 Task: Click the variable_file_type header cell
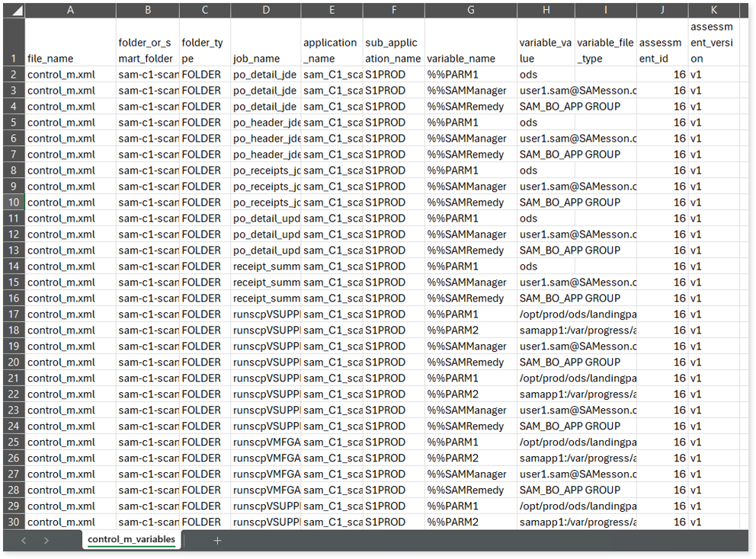pyautogui.click(x=606, y=42)
